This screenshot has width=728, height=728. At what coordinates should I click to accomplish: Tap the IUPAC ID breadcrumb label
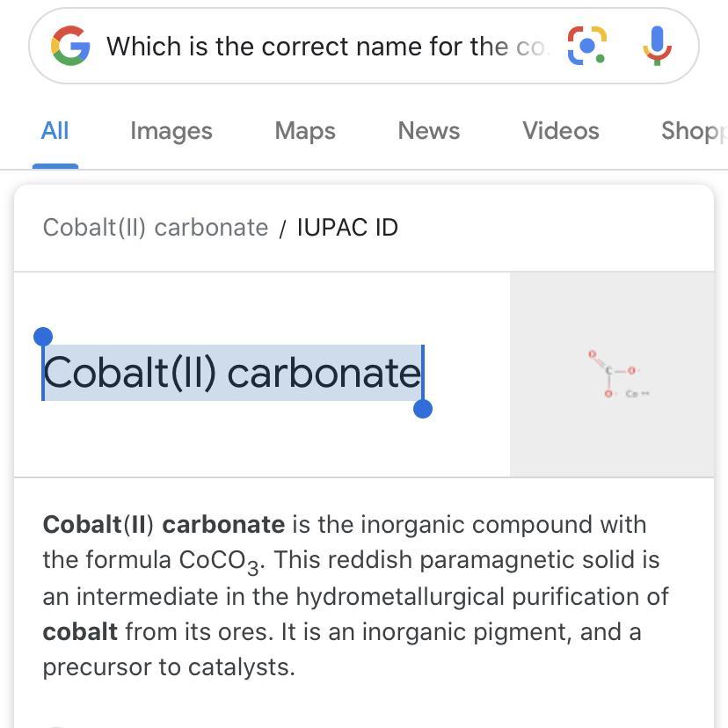point(347,228)
